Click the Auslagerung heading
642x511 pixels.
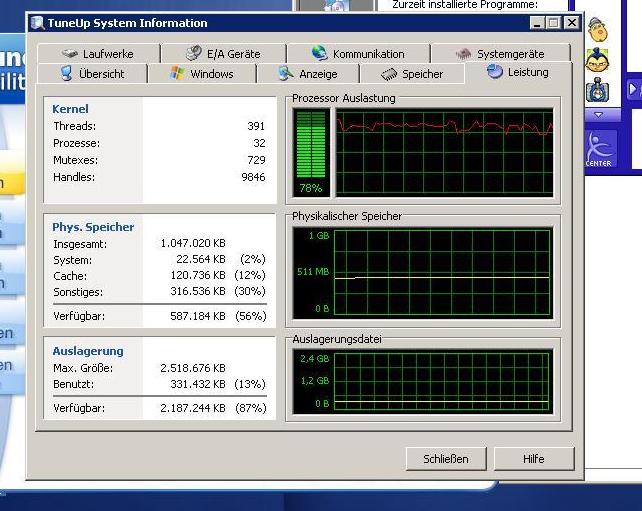coord(88,351)
